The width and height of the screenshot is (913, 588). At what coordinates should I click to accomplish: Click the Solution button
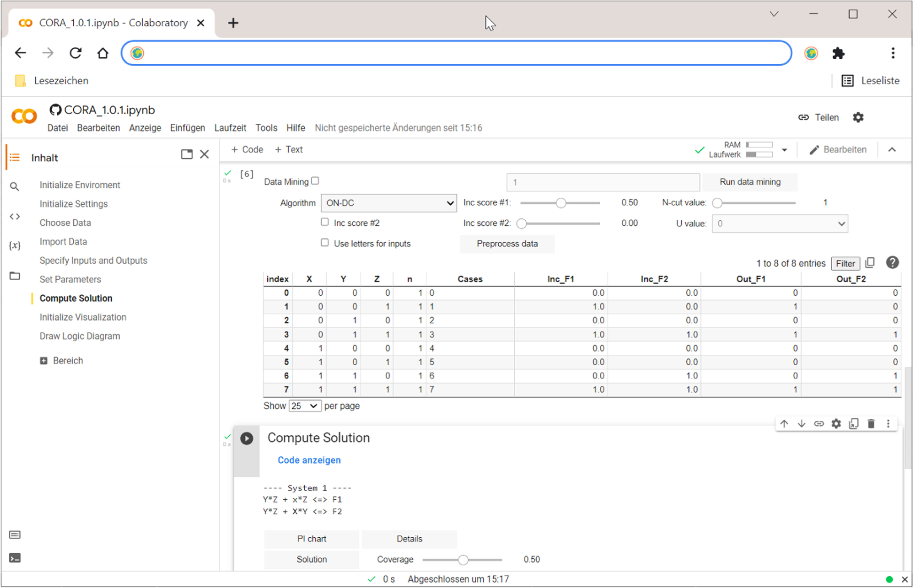(311, 560)
